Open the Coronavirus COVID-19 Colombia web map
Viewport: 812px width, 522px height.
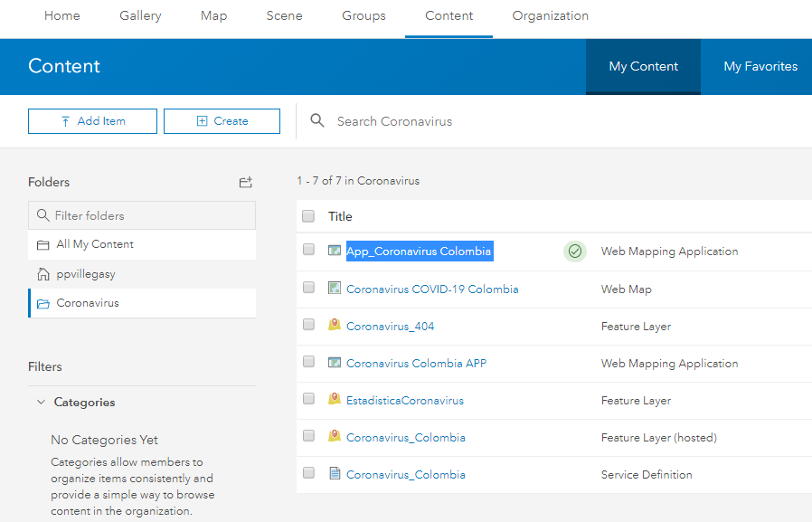click(x=421, y=288)
